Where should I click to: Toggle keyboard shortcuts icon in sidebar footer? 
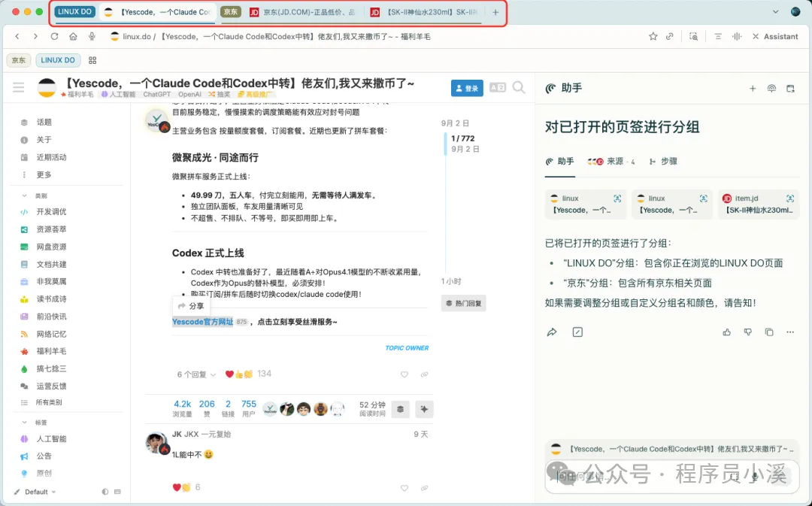click(x=117, y=492)
